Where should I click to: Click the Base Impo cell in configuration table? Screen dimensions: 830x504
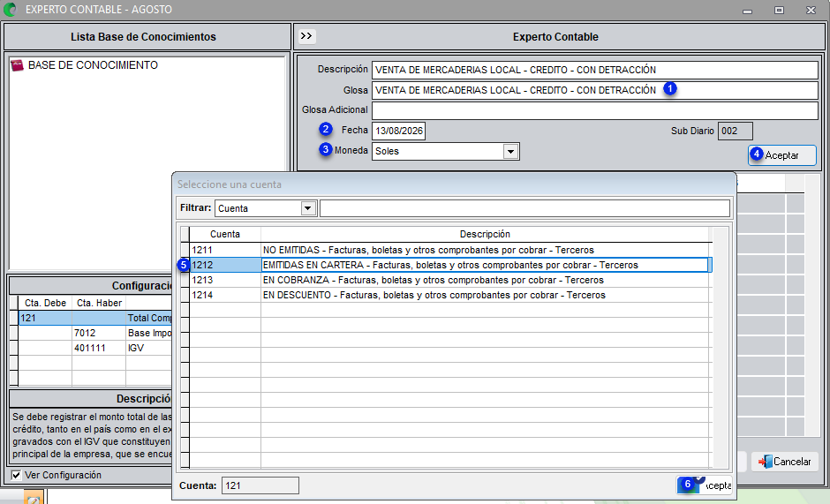pos(148,333)
